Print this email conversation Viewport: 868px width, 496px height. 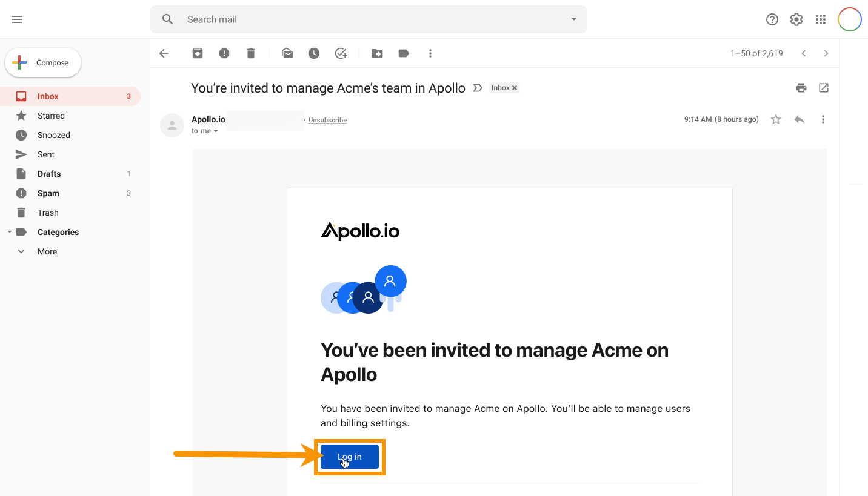(801, 88)
